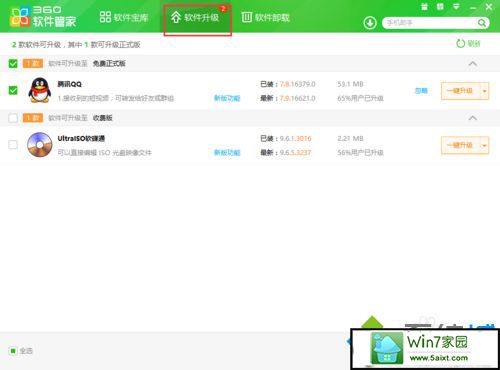Click the 65%用户已升级 text

(360, 98)
